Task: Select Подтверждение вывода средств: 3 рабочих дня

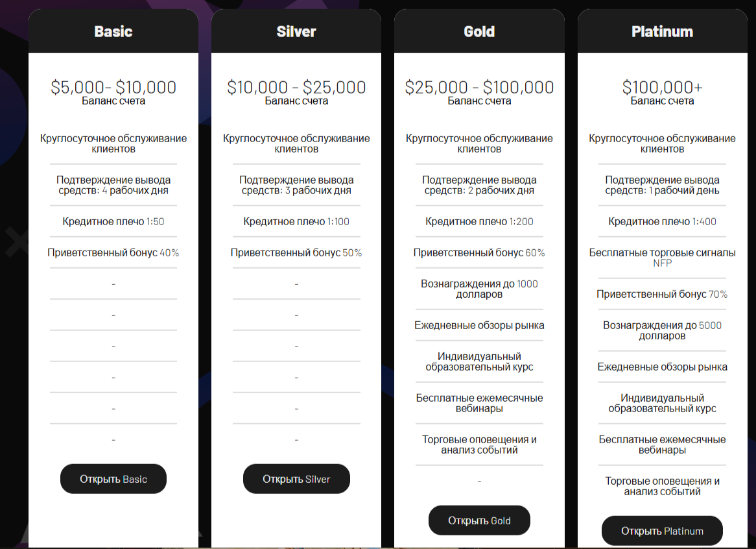Action: point(296,185)
